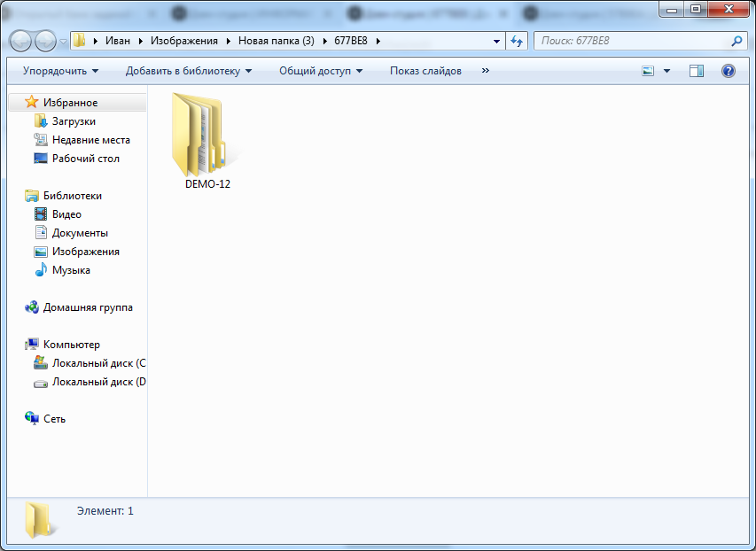
Task: Select the Изображения breadcrumb in address bar
Action: 184,41
